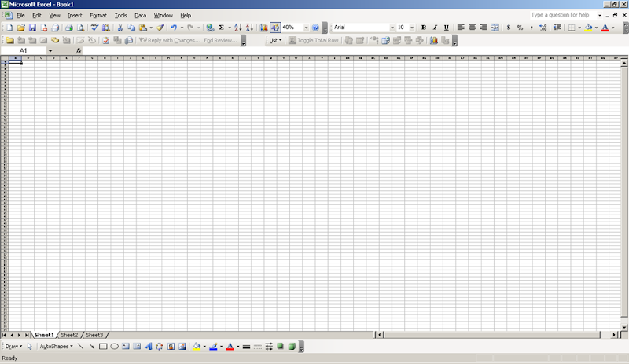This screenshot has width=629, height=364.
Task: Select the Format Painter brush
Action: pos(160,28)
